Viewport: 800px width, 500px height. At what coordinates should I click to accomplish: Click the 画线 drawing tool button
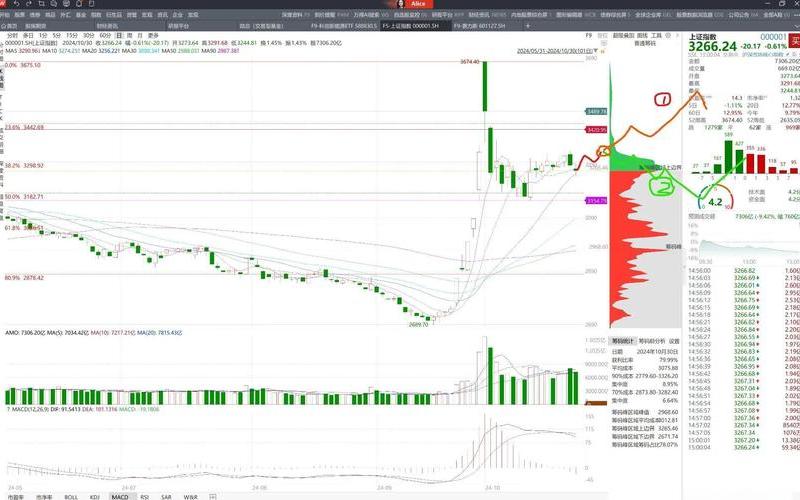click(642, 36)
